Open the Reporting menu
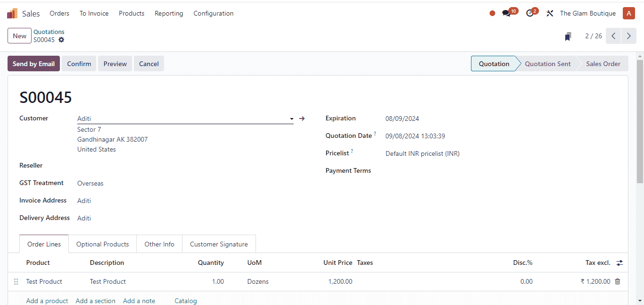Viewport: 644px width, 305px height. click(x=169, y=14)
